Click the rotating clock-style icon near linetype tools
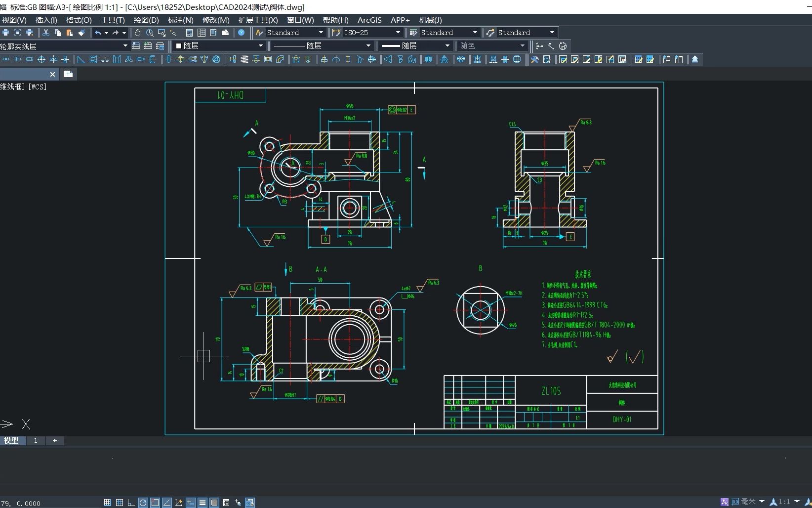The height and width of the screenshot is (508, 812). (x=563, y=46)
